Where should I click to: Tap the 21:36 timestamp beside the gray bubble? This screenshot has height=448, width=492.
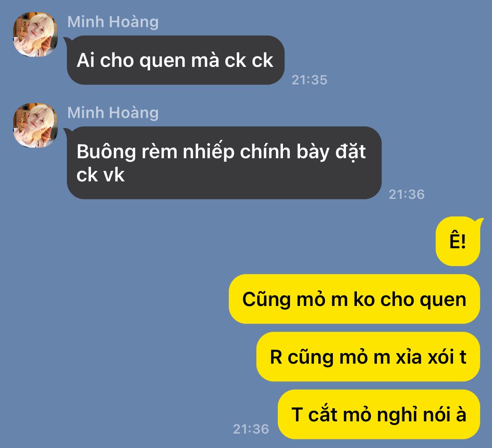click(x=407, y=194)
